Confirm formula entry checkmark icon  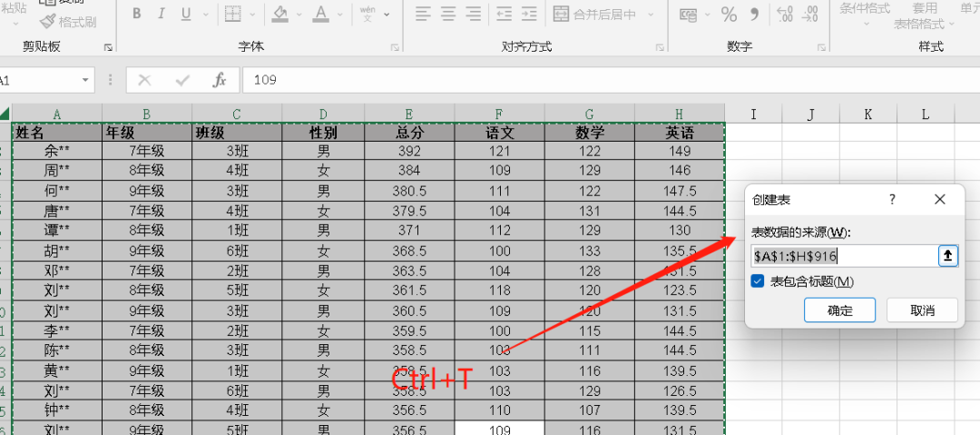coord(183,80)
